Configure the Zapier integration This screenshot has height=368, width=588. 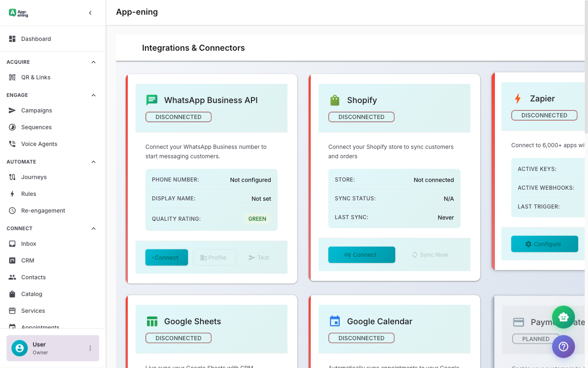(x=544, y=244)
